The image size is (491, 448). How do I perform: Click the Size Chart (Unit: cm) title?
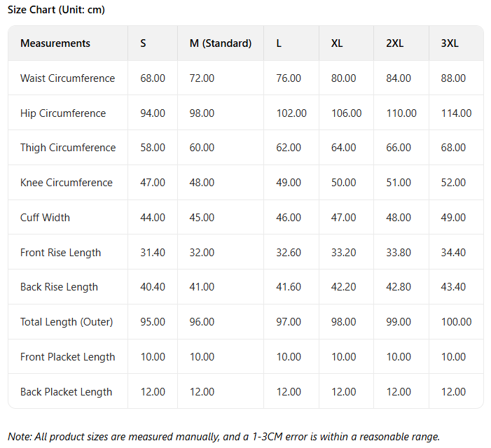(x=56, y=10)
